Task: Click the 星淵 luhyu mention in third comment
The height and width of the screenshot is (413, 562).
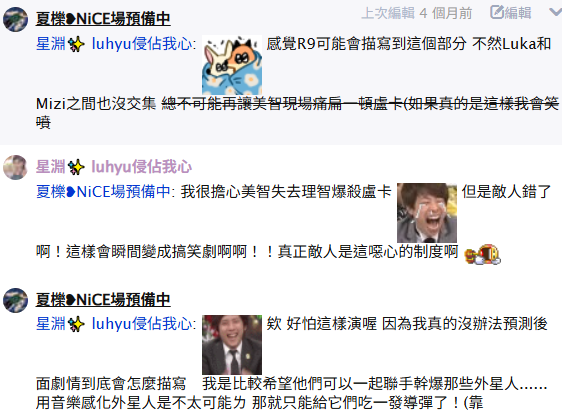Action: point(116,324)
